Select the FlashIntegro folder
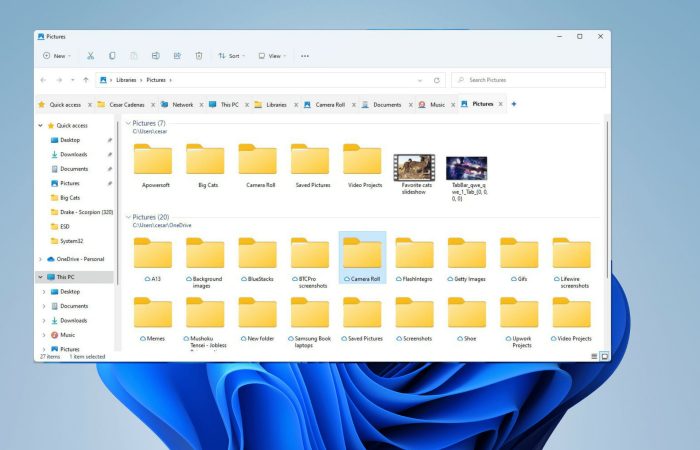Screen dimensions: 700x450 click(x=415, y=259)
